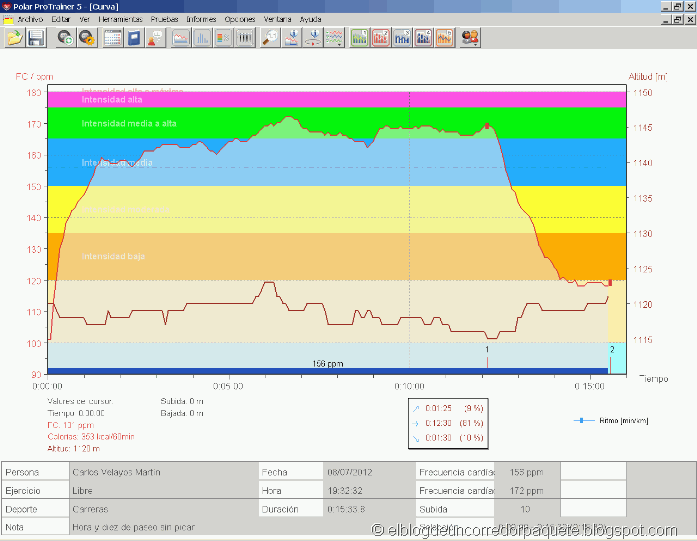Screen dimensions: 697x541
Task: Click the 0:01:25 ascending time row
Action: tap(448, 408)
